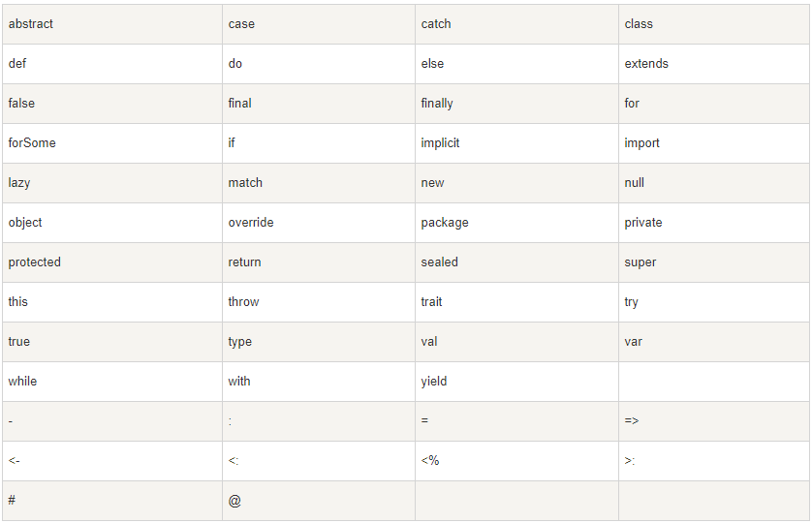Click the '@' symbol cell
The width and height of the screenshot is (812, 523).
coord(234,501)
